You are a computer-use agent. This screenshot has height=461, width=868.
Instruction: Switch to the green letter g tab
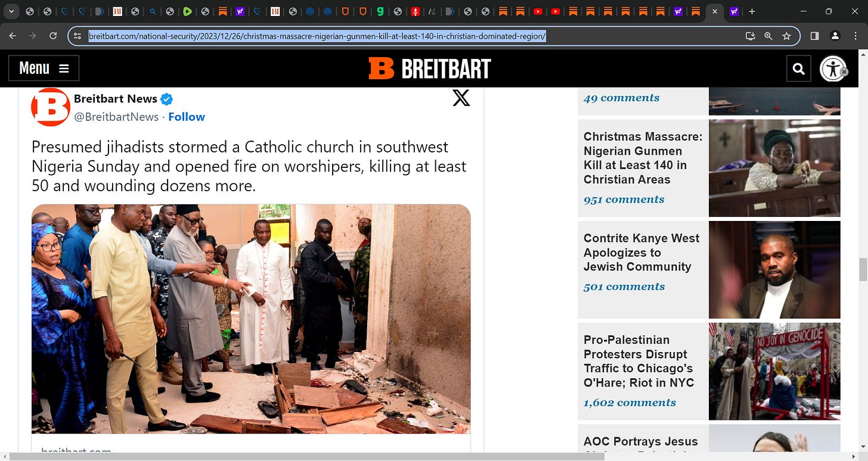380,11
